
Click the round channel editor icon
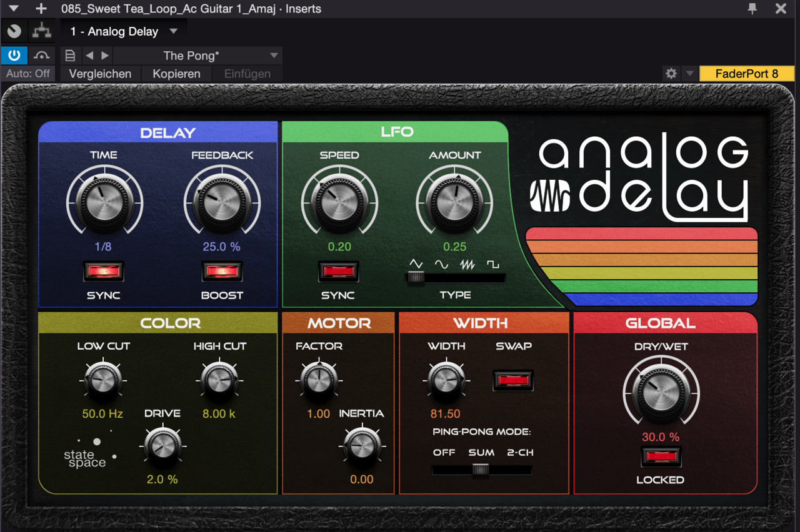click(14, 31)
